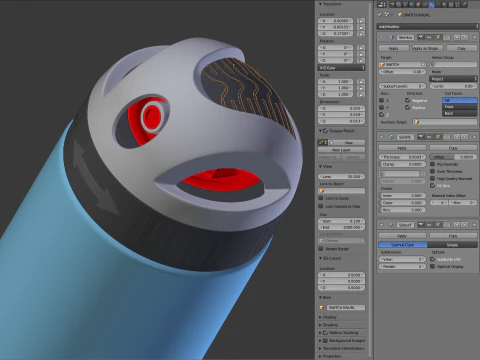
Task: Enable Flip Normals in Solidify
Action: pyautogui.click(x=433, y=164)
